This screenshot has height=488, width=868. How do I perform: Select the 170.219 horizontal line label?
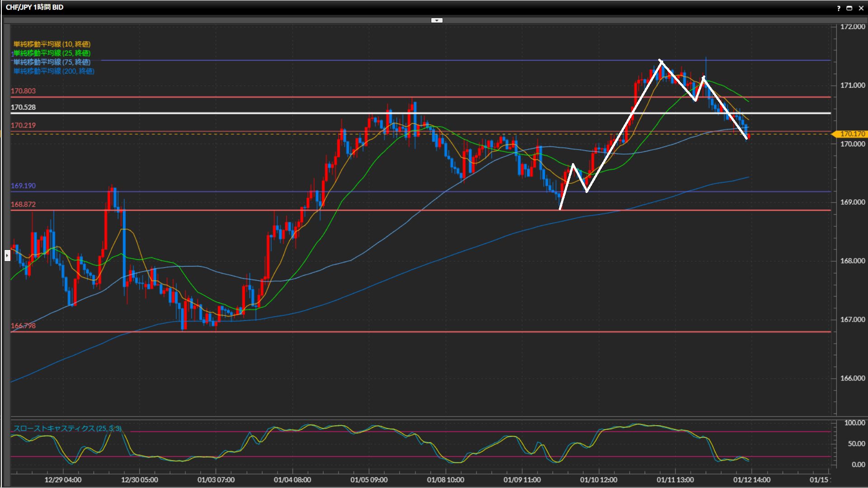(x=23, y=125)
